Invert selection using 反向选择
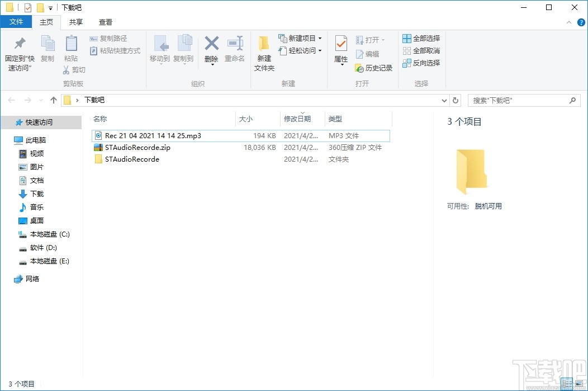Image resolution: width=588 pixels, height=391 pixels. click(x=421, y=63)
